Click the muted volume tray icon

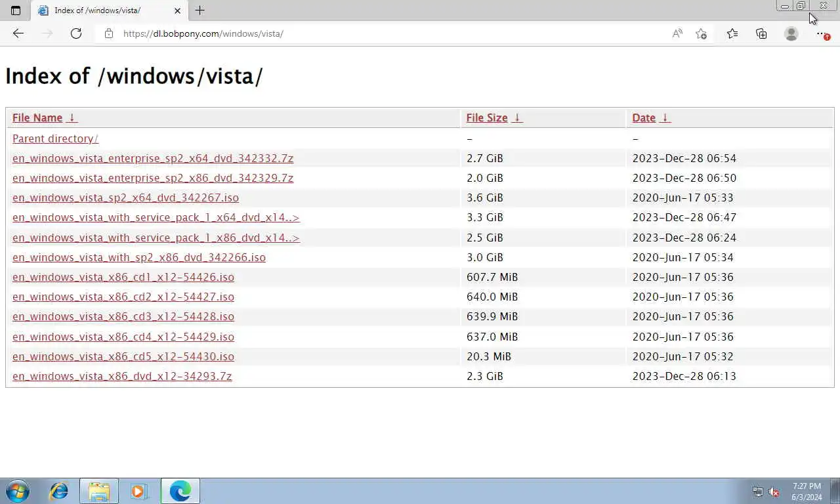[774, 492]
